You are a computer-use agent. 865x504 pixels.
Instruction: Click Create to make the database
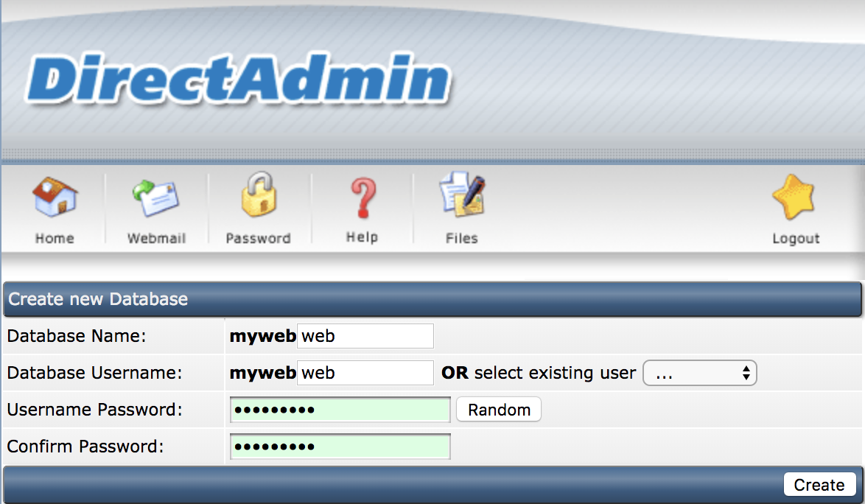pos(819,485)
